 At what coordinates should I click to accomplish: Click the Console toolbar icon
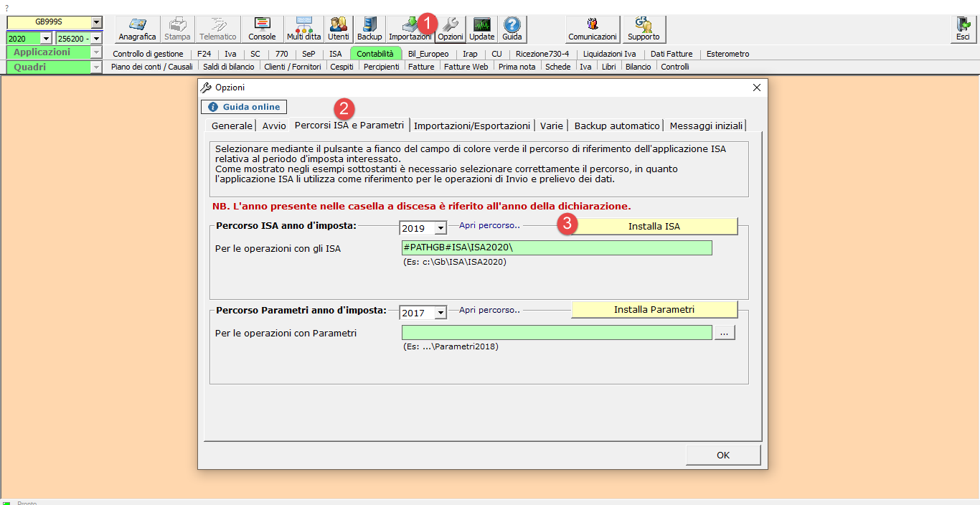tap(262, 29)
